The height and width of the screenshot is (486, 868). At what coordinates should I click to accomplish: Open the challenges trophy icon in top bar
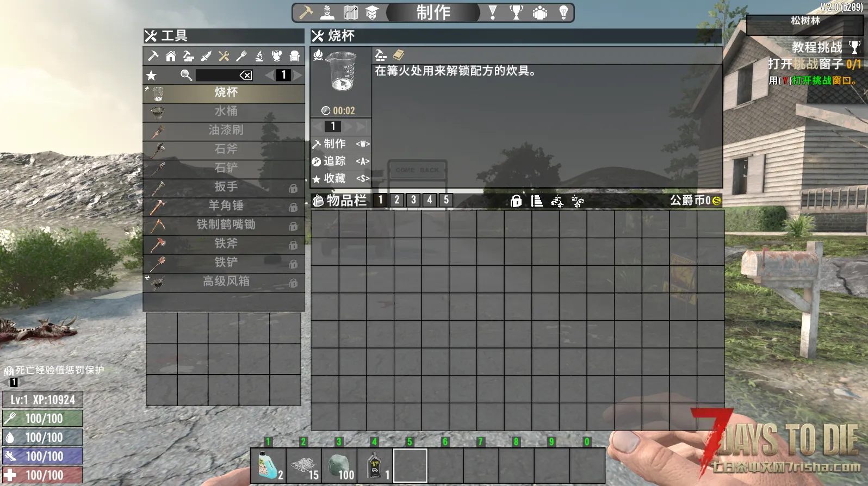(516, 12)
